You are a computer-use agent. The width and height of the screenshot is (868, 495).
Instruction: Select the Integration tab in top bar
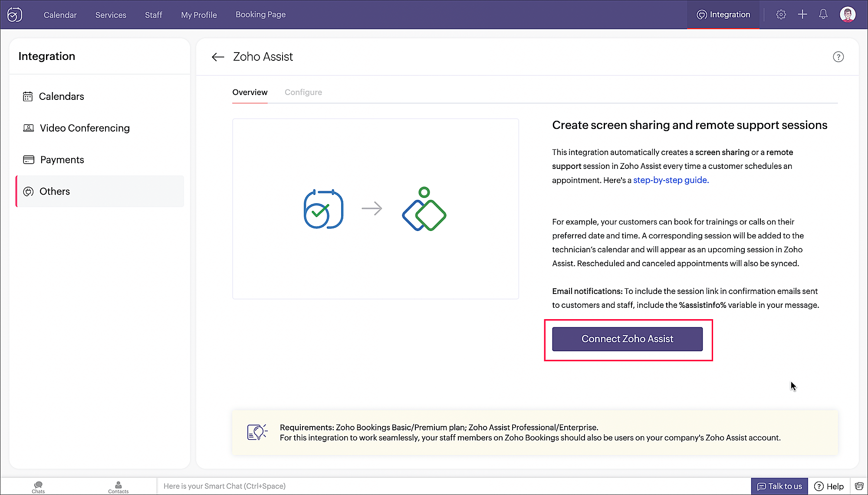(723, 15)
